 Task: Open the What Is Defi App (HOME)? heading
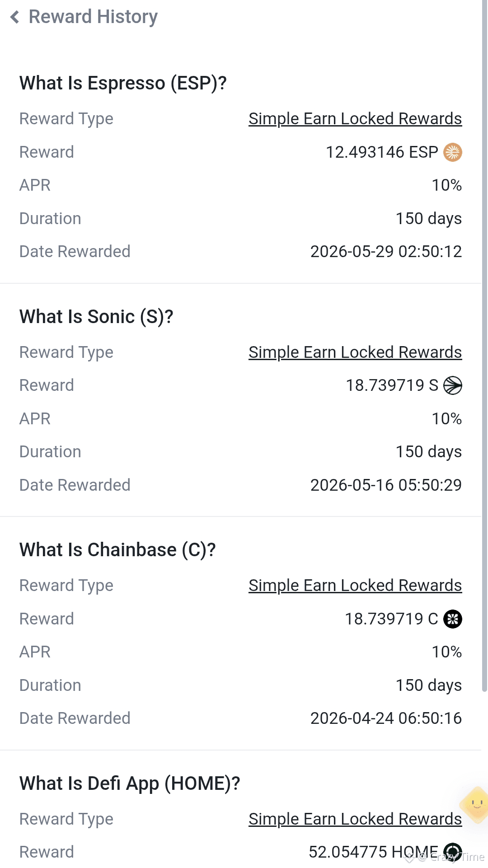tap(130, 784)
